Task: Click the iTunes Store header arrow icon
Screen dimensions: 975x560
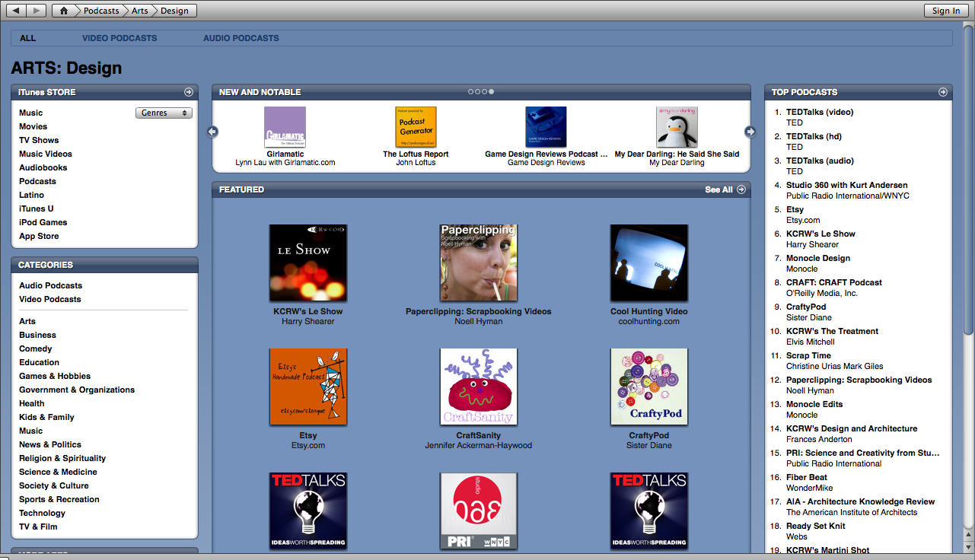Action: 189,92
